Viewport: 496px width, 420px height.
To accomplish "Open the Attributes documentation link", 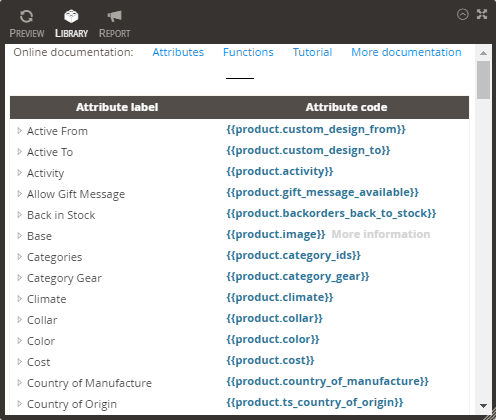I will (x=178, y=52).
